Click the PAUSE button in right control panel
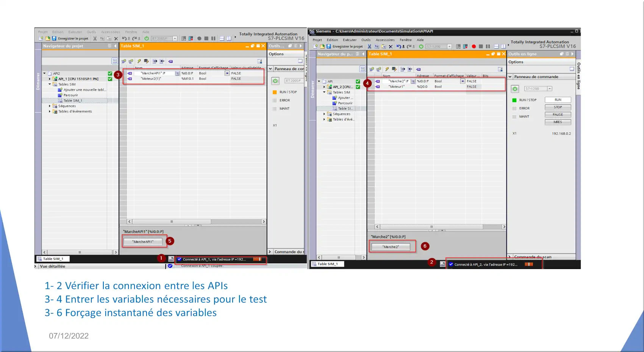The height and width of the screenshot is (352, 644). click(558, 115)
